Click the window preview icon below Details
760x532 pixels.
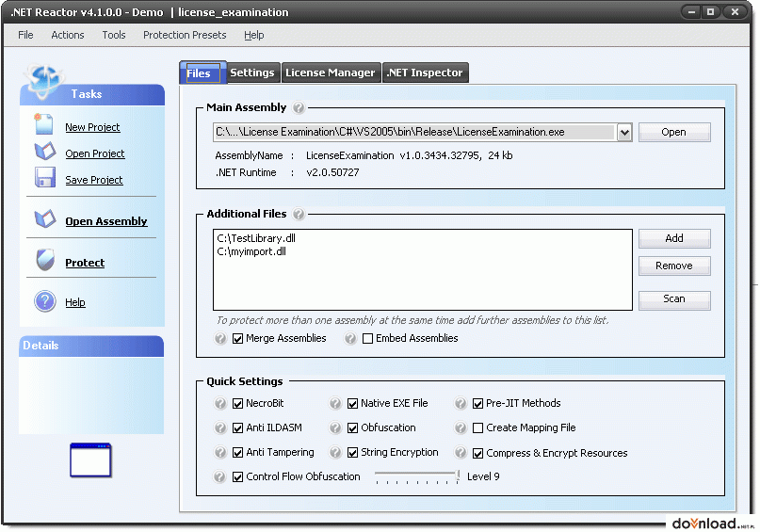(x=90, y=460)
